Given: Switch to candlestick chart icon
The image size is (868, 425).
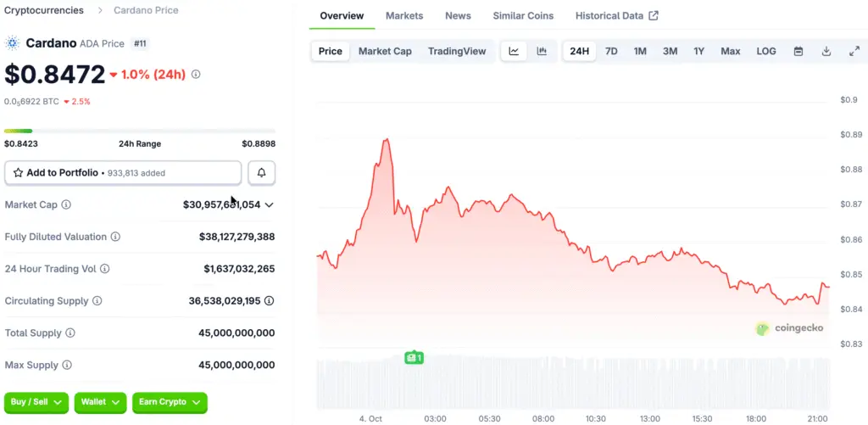Looking at the screenshot, I should (x=542, y=51).
